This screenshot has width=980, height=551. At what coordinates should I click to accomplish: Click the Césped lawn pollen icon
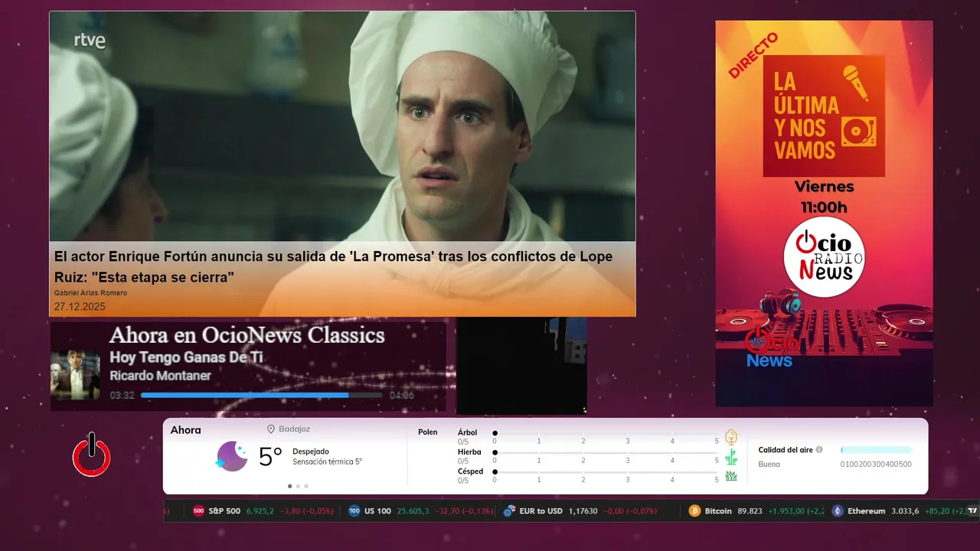731,476
